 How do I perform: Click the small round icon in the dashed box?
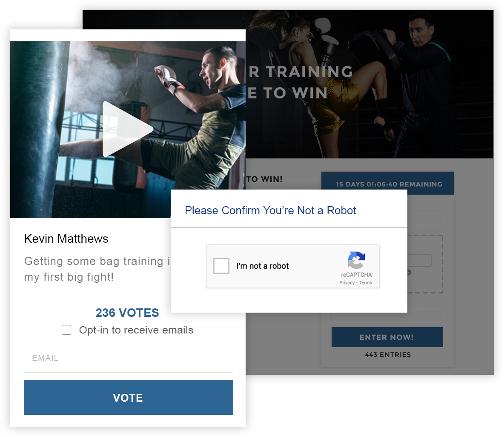coord(409,272)
